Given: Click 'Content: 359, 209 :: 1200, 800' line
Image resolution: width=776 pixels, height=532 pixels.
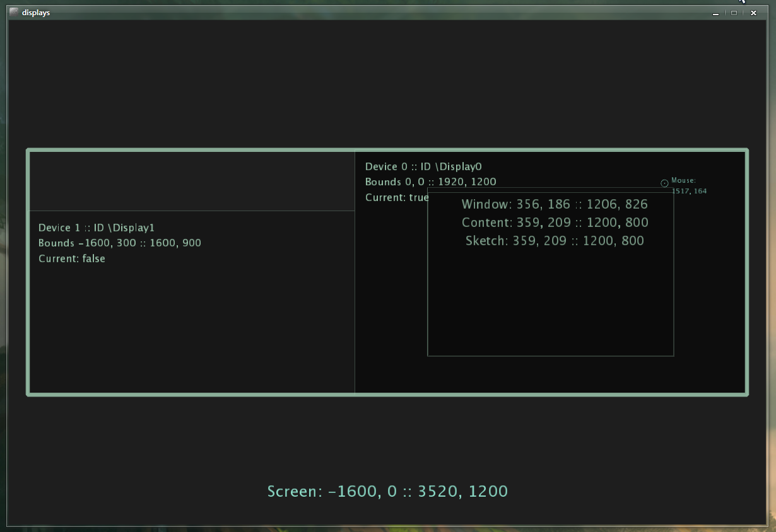Looking at the screenshot, I should tap(555, 223).
